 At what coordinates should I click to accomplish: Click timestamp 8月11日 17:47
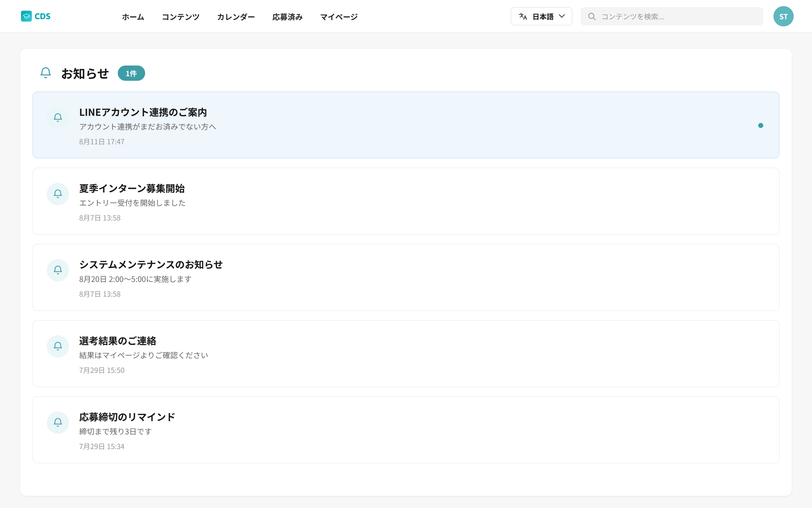pos(102,142)
